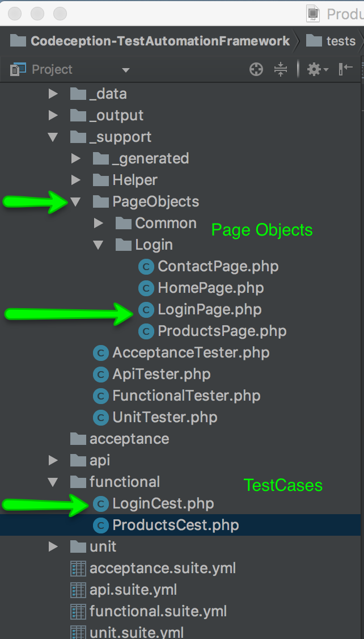Click the tests breadcrumb folder
Viewport: 364px width, 639px height.
[340, 41]
